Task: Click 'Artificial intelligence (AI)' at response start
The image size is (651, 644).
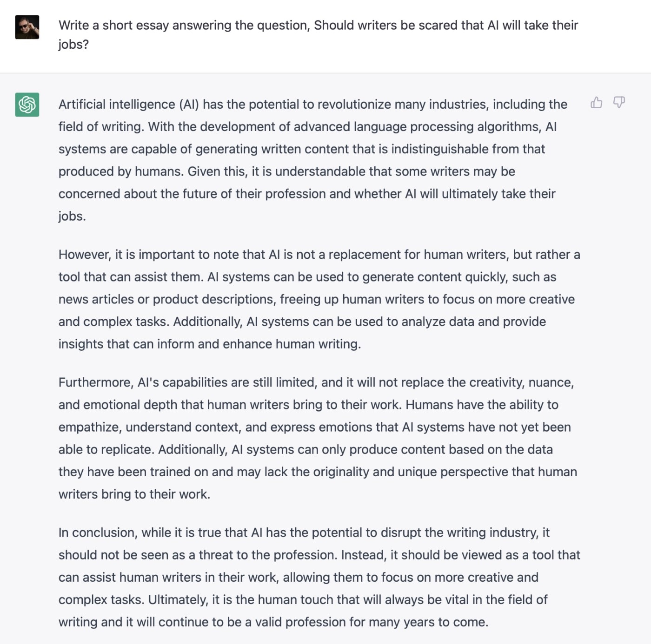Action: point(128,105)
